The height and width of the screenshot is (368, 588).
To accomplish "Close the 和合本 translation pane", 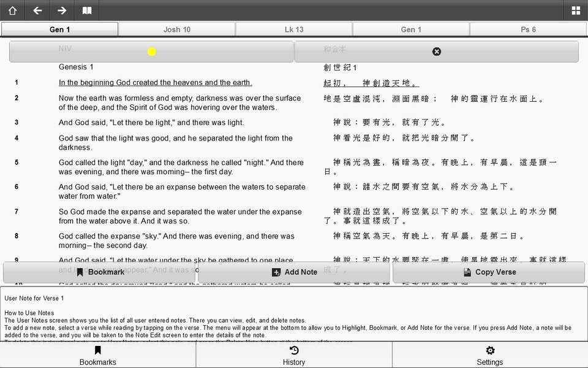I will [x=437, y=52].
